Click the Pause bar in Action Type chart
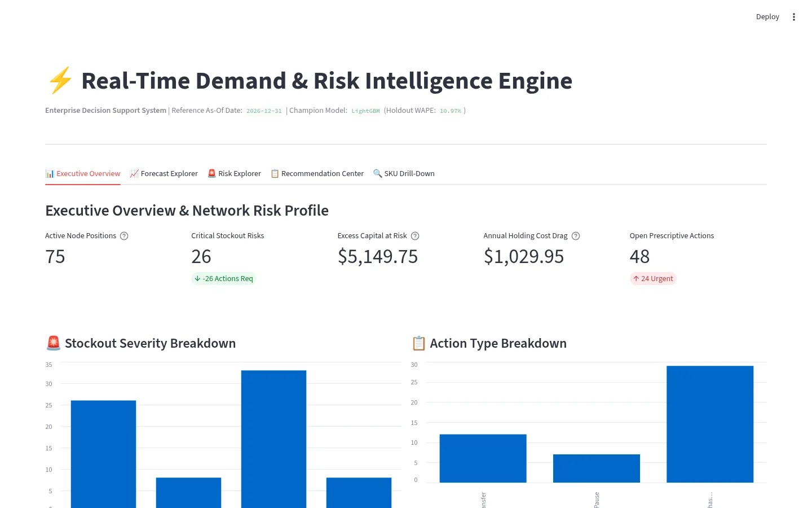Viewport: 812px width, 508px height. point(597,468)
